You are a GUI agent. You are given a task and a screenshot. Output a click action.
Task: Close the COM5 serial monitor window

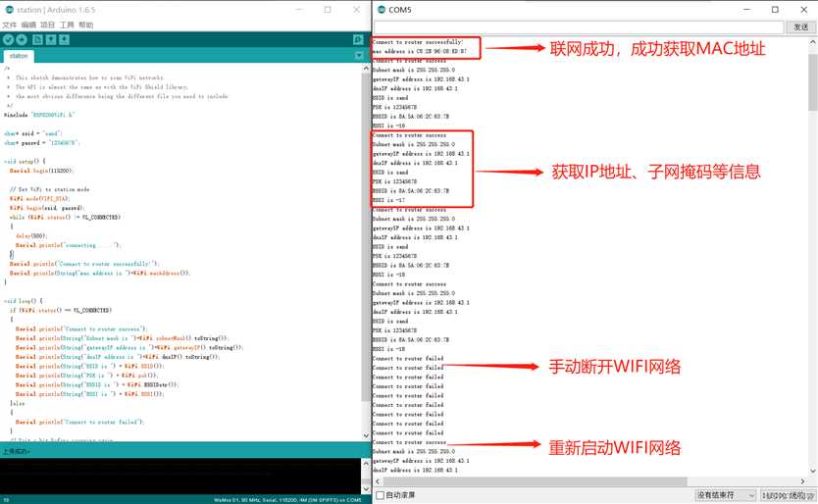coord(804,10)
